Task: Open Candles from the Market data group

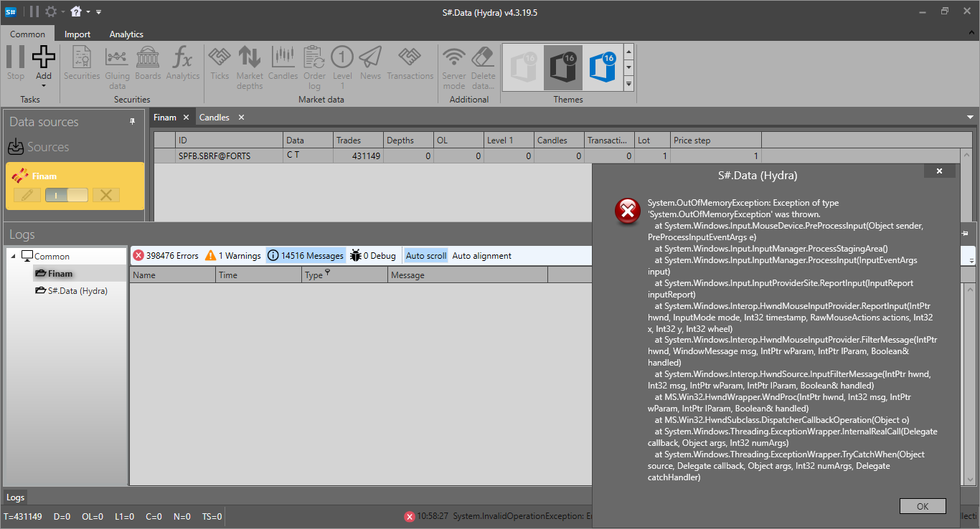Action: 283,63
